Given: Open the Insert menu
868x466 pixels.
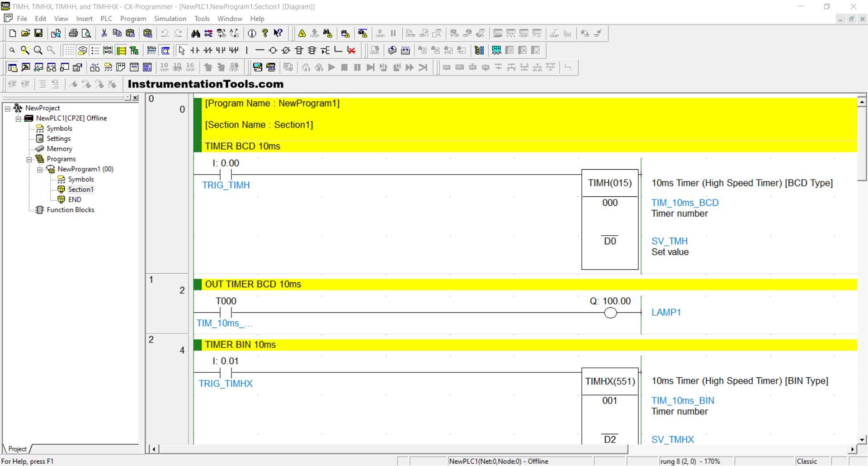Looking at the screenshot, I should coord(84,19).
